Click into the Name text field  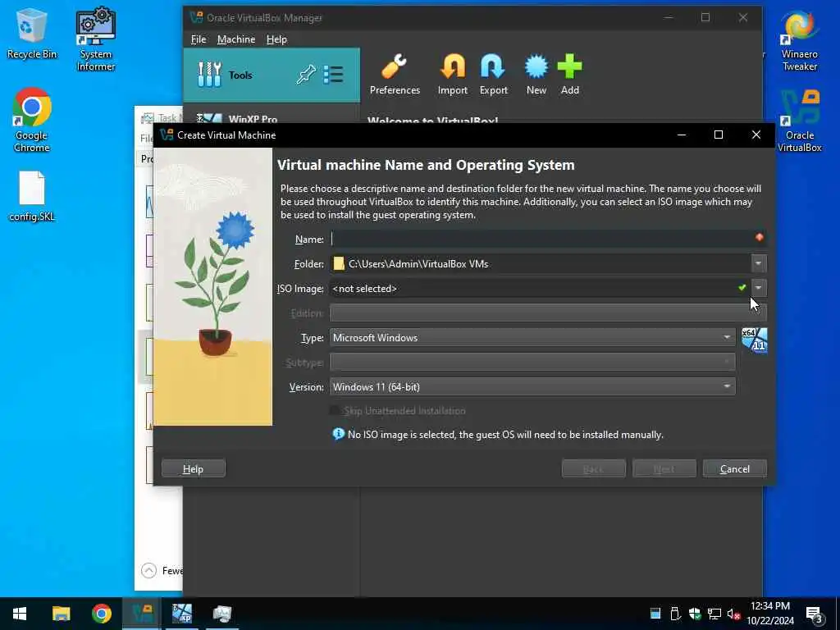click(541, 239)
